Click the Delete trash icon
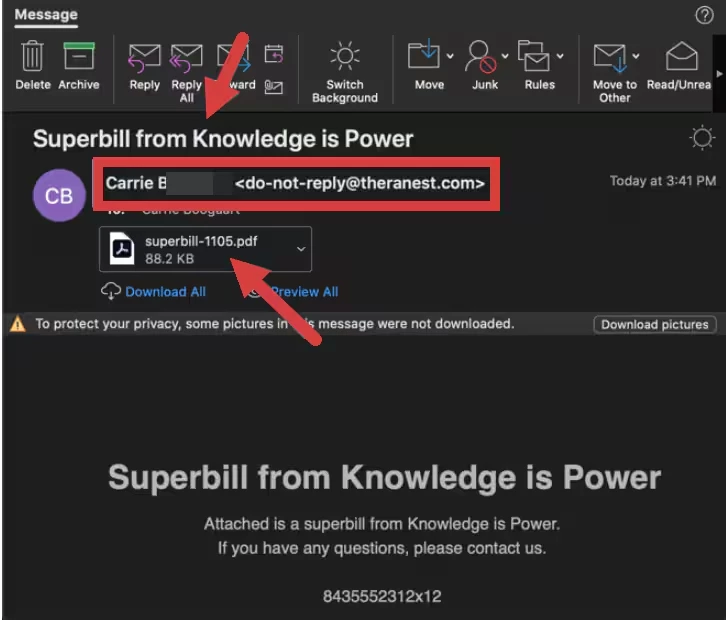This screenshot has height=620, width=726. coord(32,56)
